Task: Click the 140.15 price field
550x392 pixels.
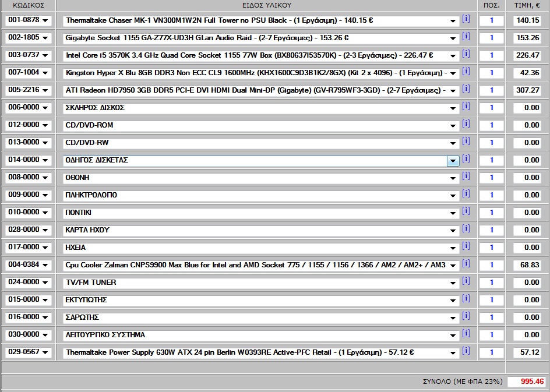Action: [527, 20]
